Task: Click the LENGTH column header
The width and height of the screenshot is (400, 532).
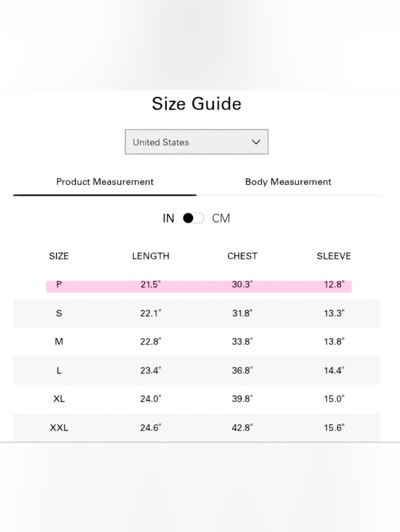Action: [x=151, y=256]
